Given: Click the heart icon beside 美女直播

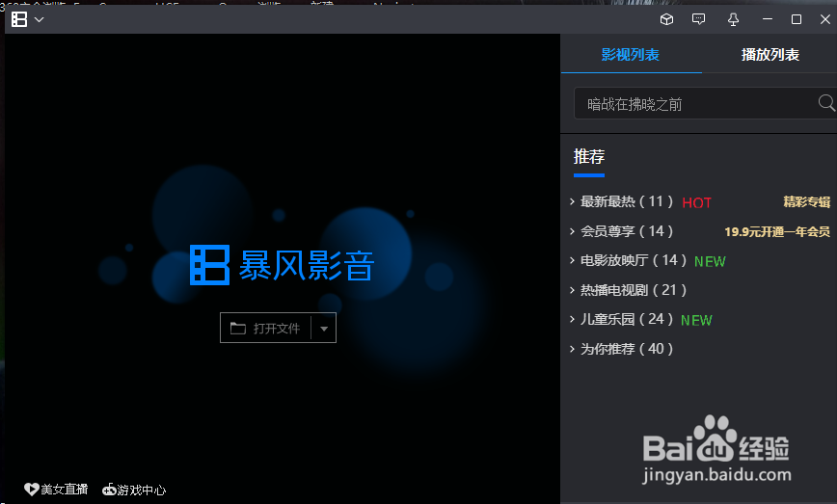Looking at the screenshot, I should coord(32,490).
